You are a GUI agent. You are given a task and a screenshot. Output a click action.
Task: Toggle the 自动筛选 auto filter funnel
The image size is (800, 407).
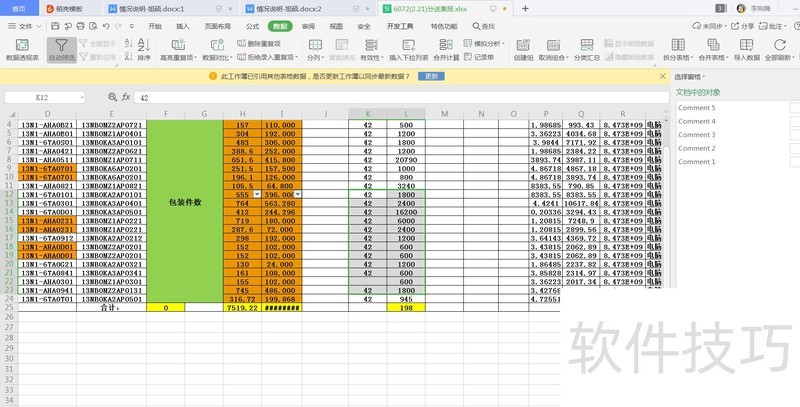tap(61, 50)
